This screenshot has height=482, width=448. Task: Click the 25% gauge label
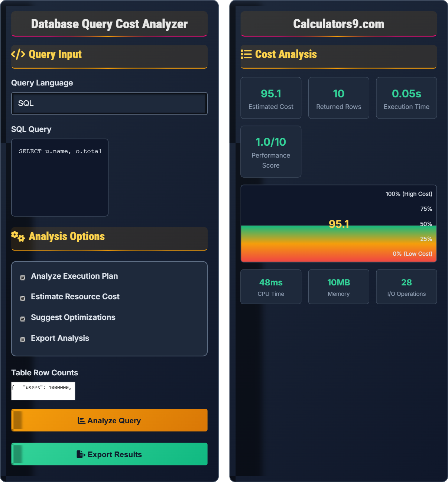[426, 239]
